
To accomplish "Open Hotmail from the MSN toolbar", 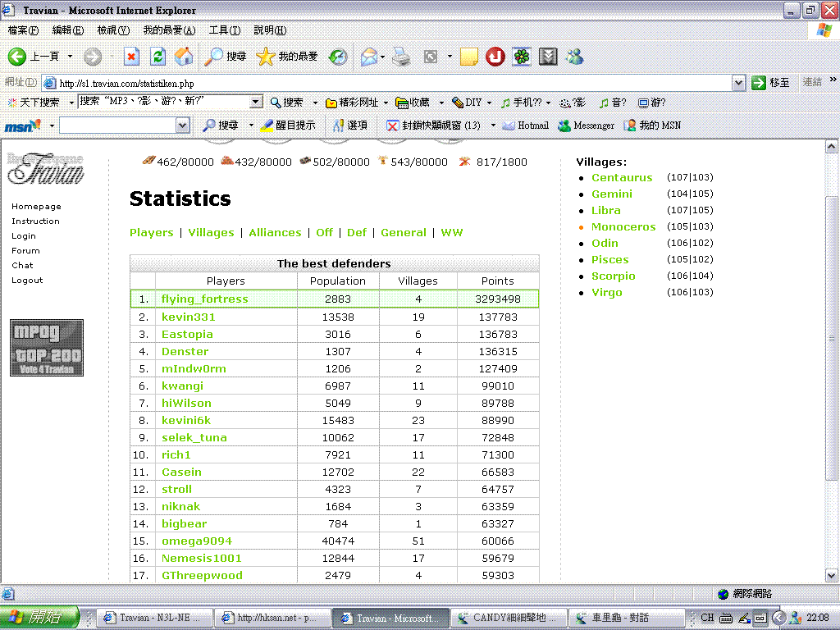I will [526, 126].
